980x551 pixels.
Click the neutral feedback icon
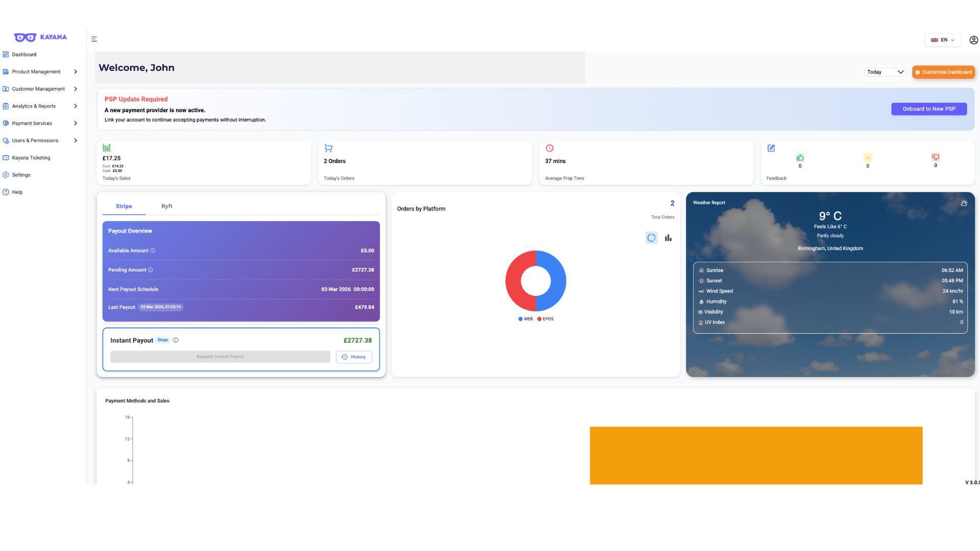(x=868, y=158)
